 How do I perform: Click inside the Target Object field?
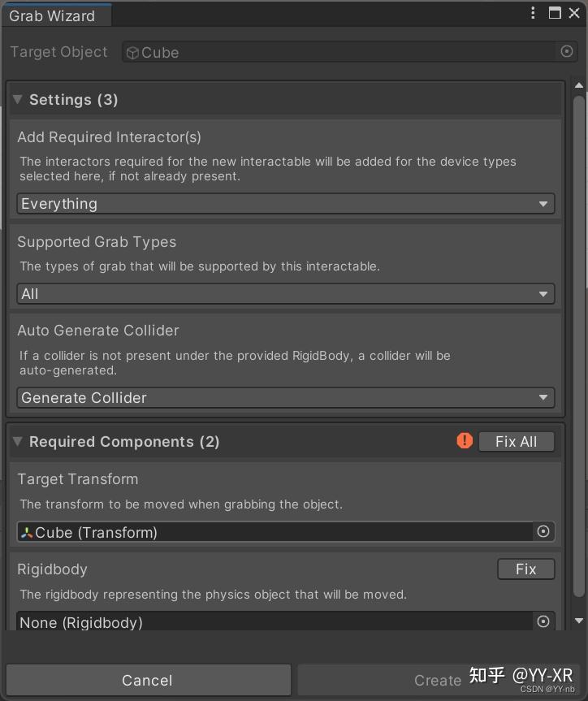(x=325, y=51)
